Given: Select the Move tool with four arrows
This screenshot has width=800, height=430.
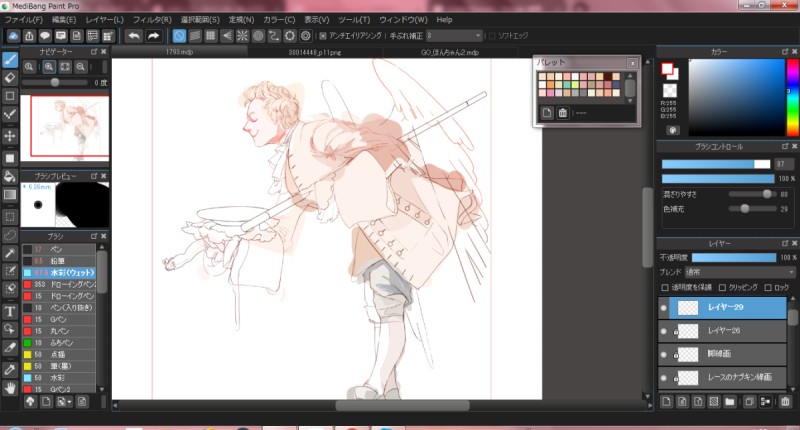Looking at the screenshot, I should pyautogui.click(x=10, y=136).
